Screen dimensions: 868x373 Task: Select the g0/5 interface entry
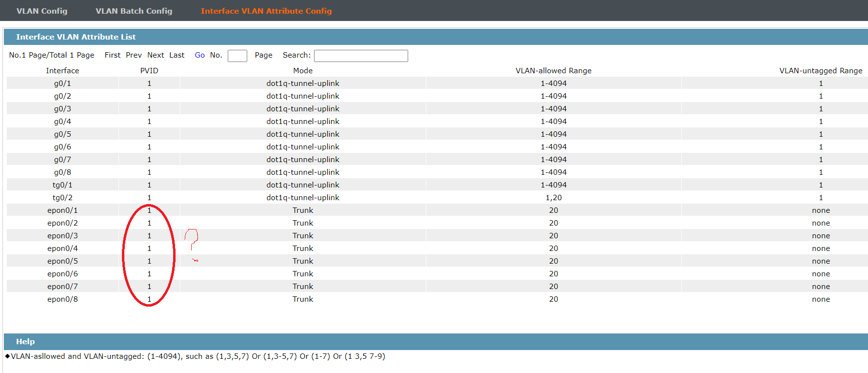[437, 134]
